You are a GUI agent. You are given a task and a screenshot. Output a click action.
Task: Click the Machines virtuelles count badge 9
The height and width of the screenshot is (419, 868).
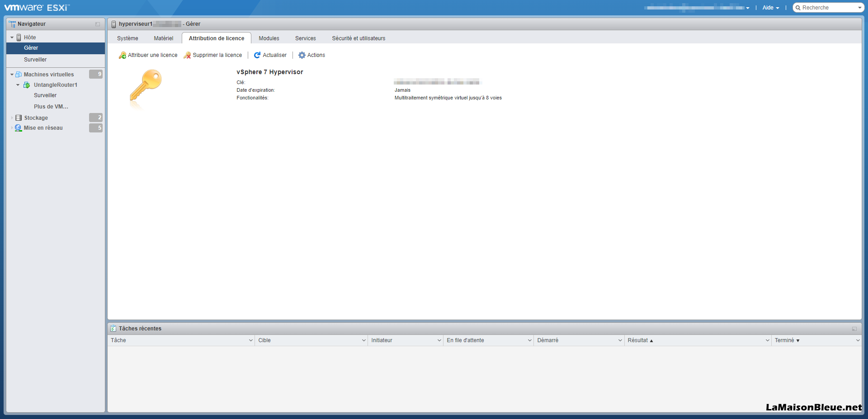[x=96, y=74]
